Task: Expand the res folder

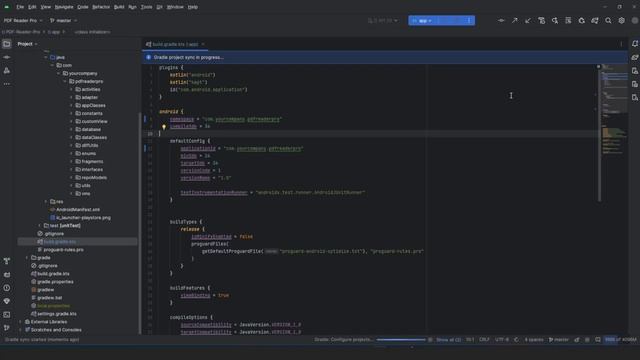Action: click(46, 202)
